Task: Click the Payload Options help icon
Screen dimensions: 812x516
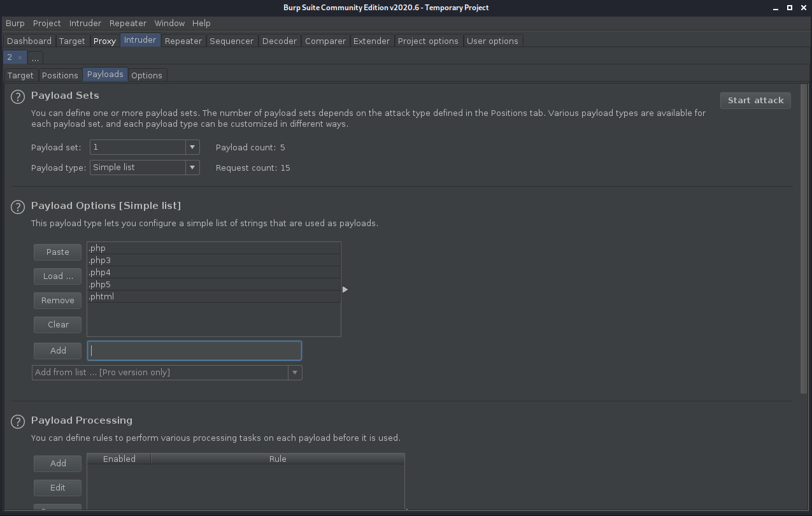Action: [x=18, y=207]
